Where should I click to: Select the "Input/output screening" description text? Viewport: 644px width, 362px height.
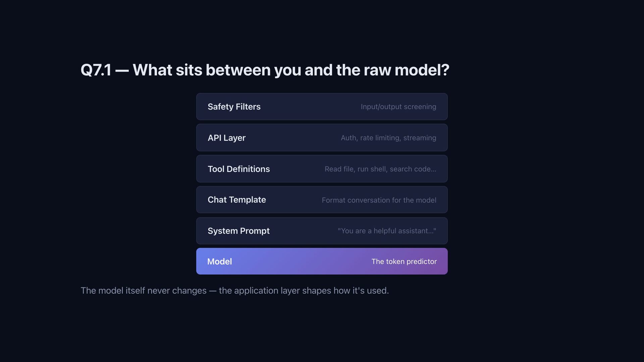click(x=398, y=107)
